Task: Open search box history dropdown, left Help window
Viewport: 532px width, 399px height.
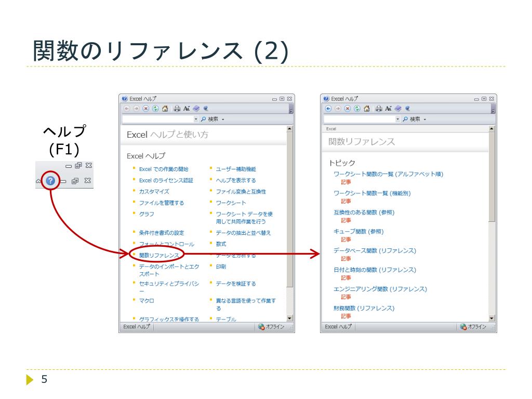Action: click(195, 119)
